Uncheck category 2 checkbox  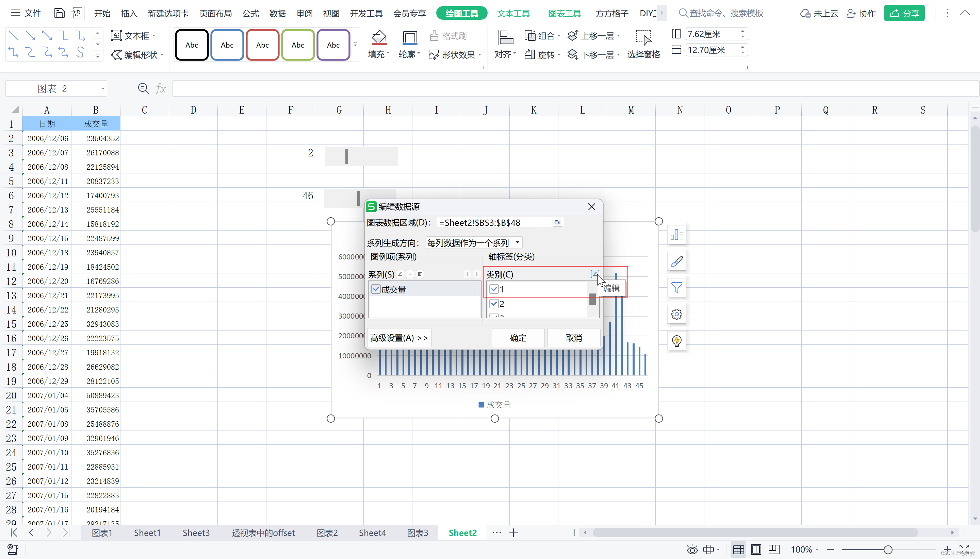(x=494, y=304)
